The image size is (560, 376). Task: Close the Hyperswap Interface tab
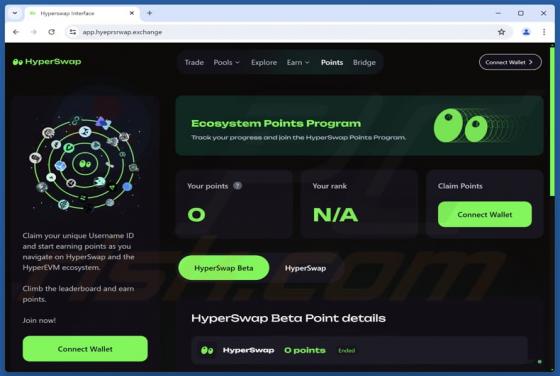click(132, 13)
